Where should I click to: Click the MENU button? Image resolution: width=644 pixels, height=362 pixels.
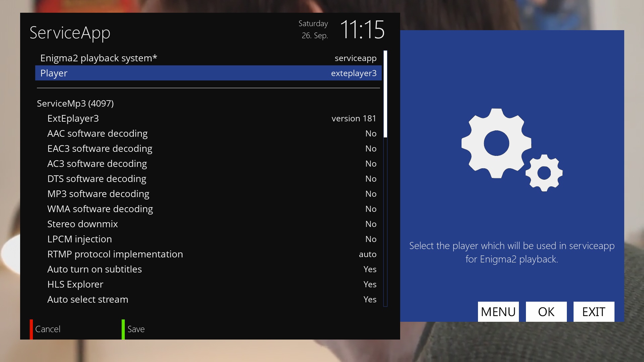click(498, 312)
